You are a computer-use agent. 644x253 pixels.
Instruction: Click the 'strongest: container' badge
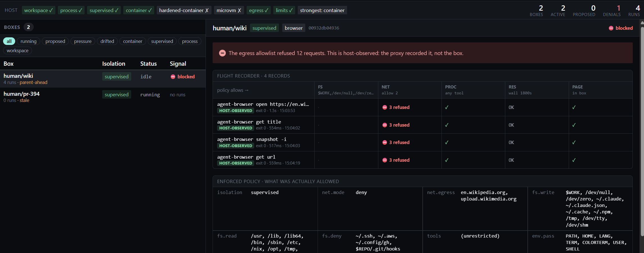(x=322, y=10)
